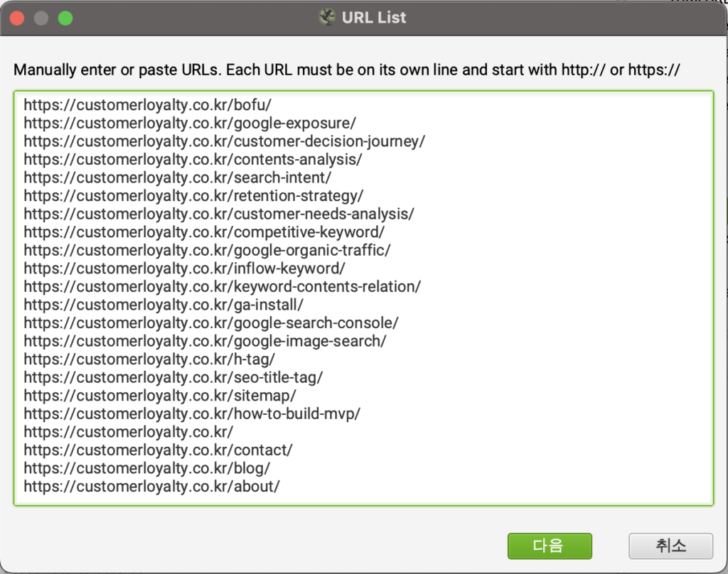Place cursor on the google-exposure URL line
Image resolution: width=728 pixels, height=574 pixels.
pos(190,123)
